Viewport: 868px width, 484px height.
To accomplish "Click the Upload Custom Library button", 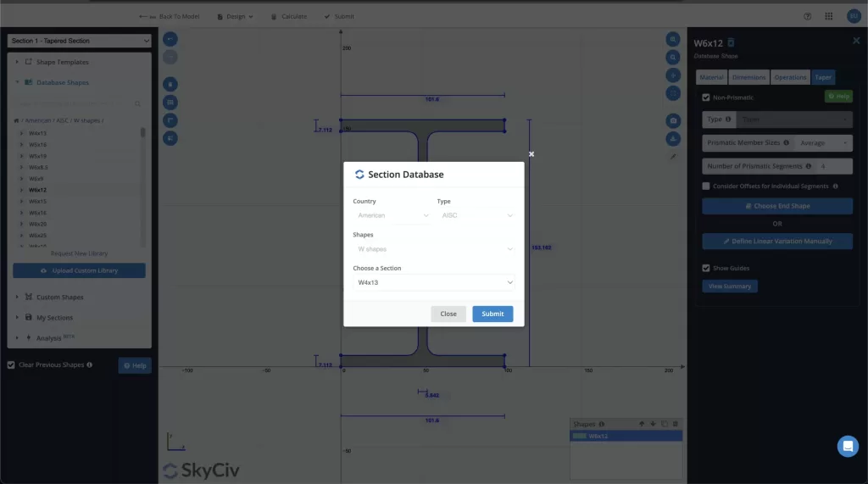I will point(79,270).
